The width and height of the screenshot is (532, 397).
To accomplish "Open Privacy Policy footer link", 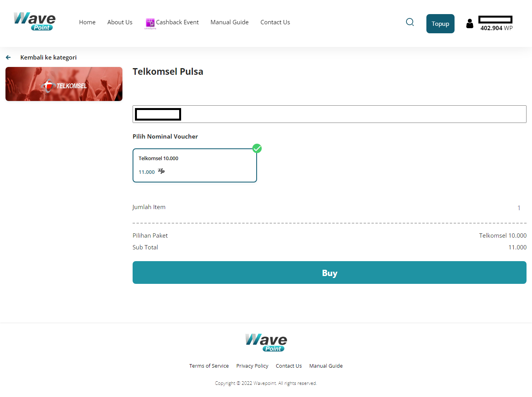I will (252, 366).
